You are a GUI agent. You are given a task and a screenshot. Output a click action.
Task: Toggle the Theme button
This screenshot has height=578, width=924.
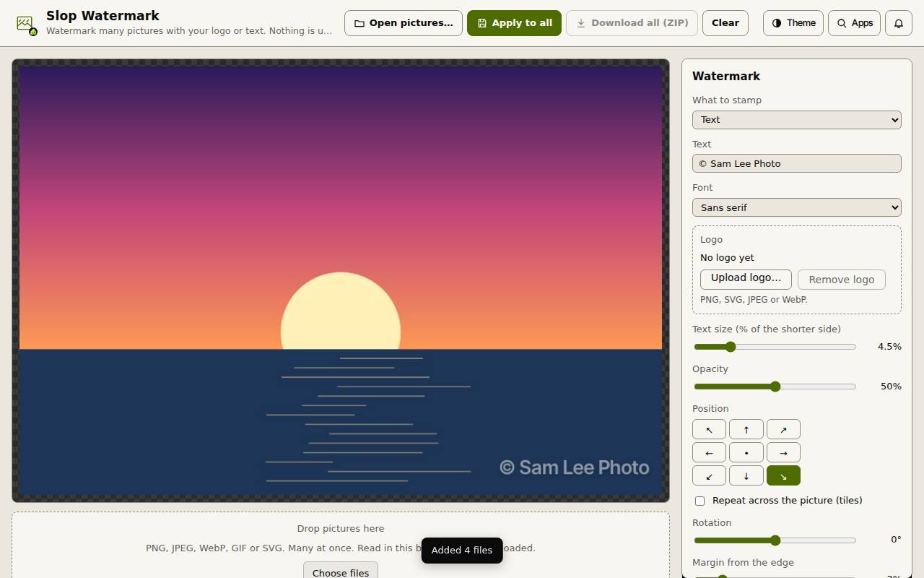pyautogui.click(x=793, y=23)
